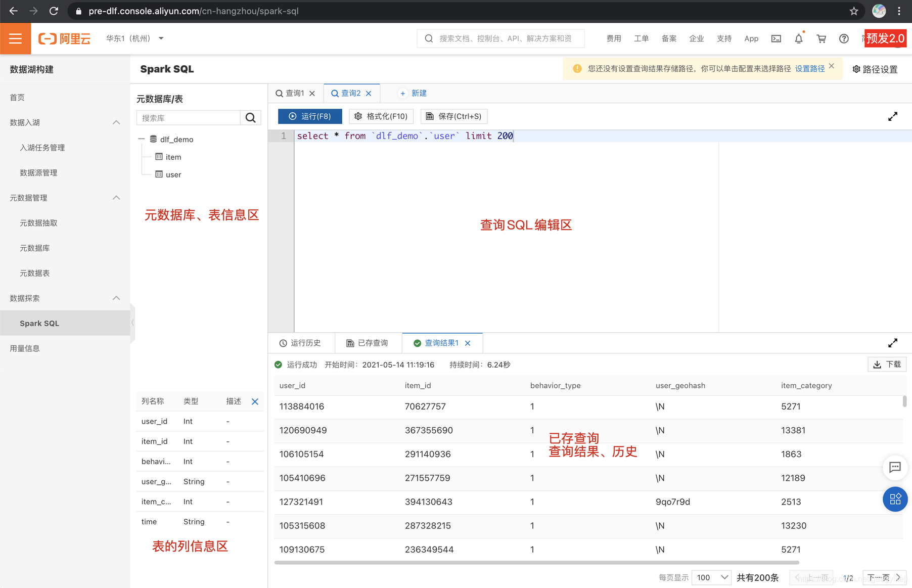Open the 运行历史 run history tab

coord(301,342)
